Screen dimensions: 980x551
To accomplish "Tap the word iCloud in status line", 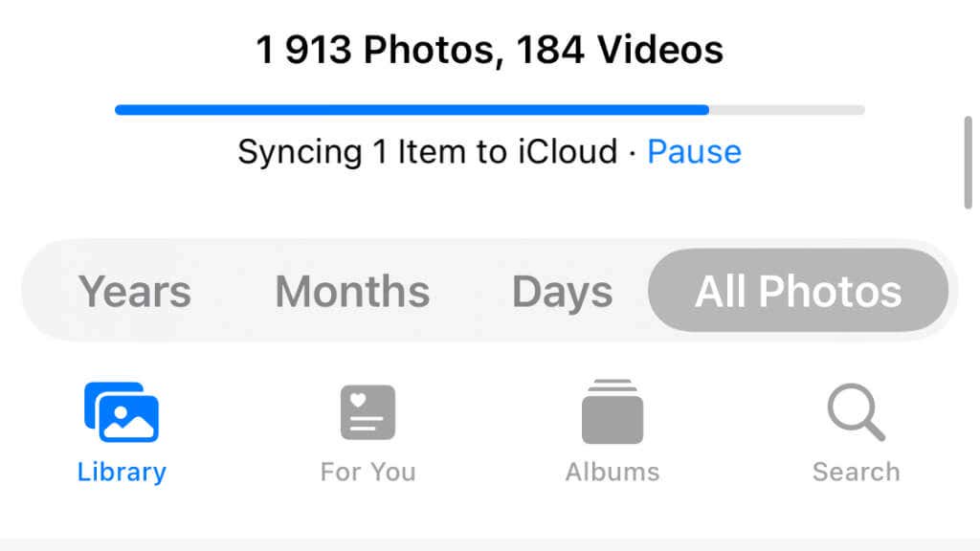I will [568, 152].
